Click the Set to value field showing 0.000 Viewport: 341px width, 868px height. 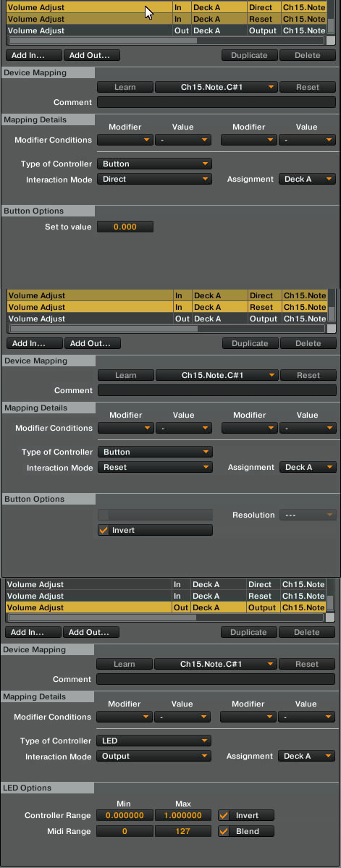(125, 227)
